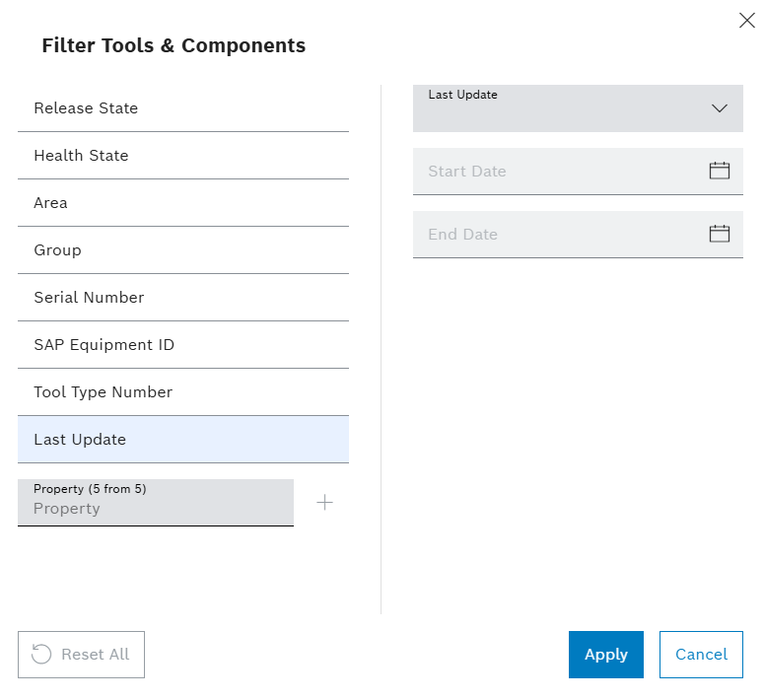
Task: Select the Release State filter
Action: pyautogui.click(x=183, y=108)
